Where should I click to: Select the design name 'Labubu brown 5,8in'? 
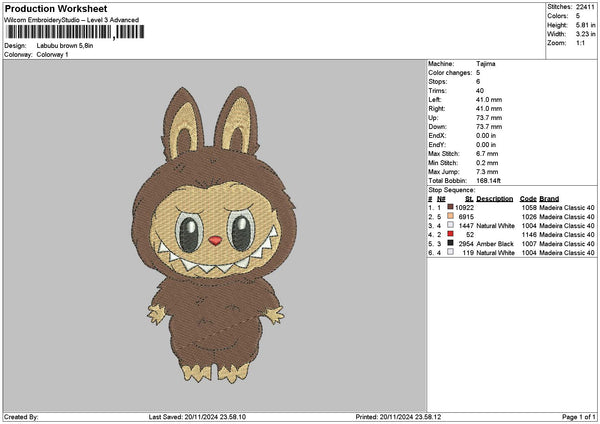pyautogui.click(x=65, y=46)
